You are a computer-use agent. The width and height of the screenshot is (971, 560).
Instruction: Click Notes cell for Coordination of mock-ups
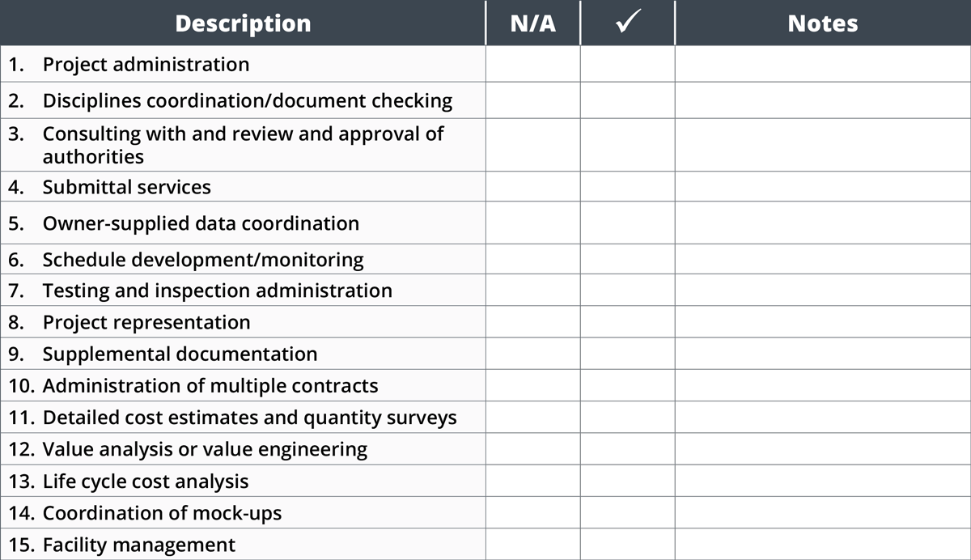click(x=823, y=513)
